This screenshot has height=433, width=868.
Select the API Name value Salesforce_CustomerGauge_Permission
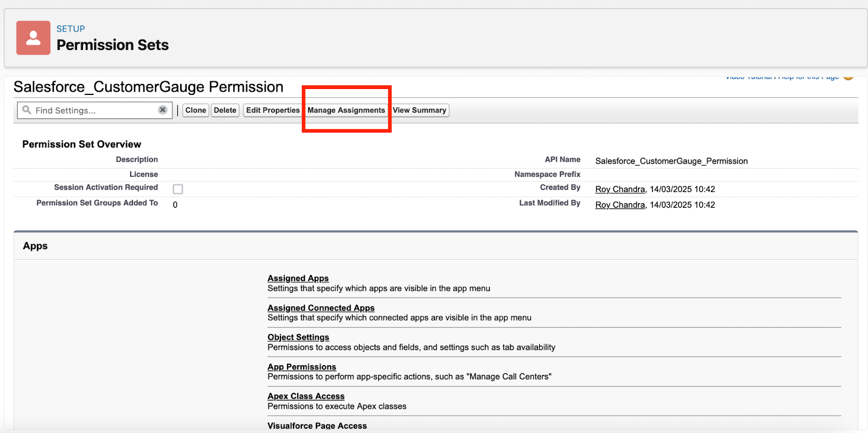pos(671,161)
